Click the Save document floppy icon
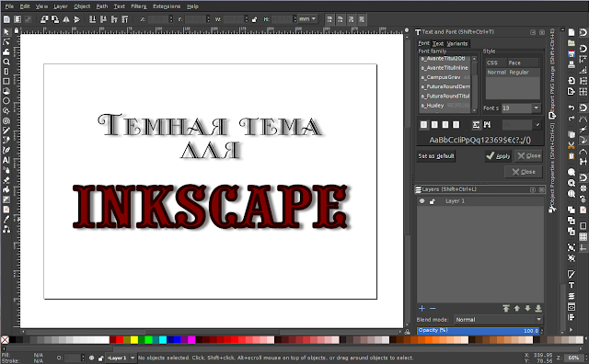 click(572, 54)
